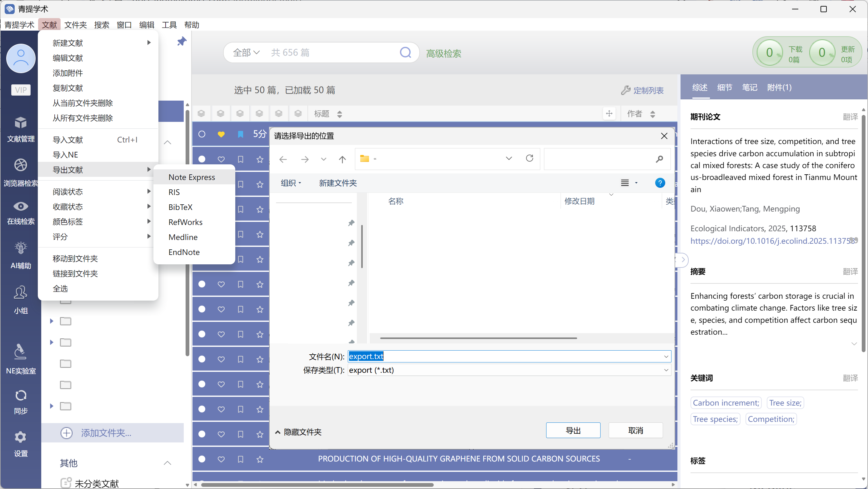
Task: Collapse the 其他 section chevron
Action: click(167, 463)
